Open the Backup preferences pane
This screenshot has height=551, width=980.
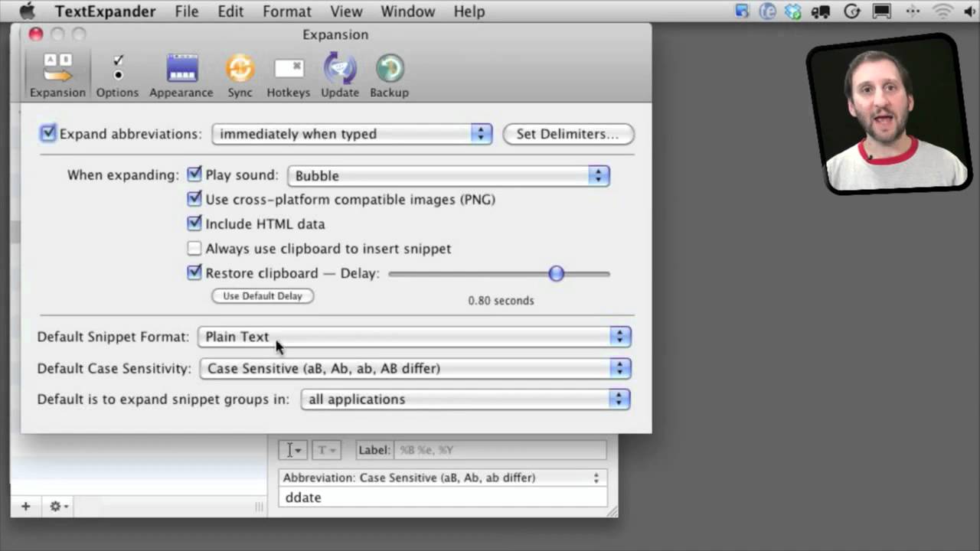click(390, 75)
